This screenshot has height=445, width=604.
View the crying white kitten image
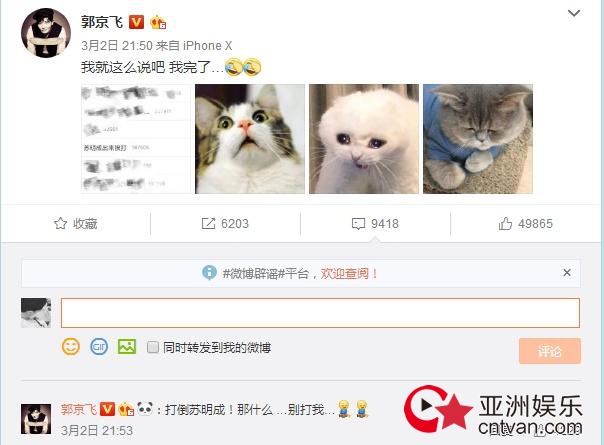pyautogui.click(x=364, y=139)
